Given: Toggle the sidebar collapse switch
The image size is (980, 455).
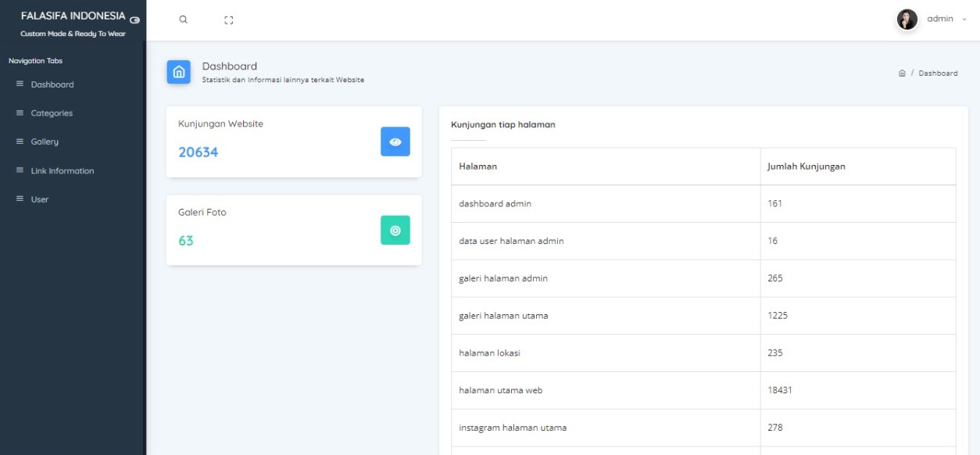Looking at the screenshot, I should coord(135,20).
